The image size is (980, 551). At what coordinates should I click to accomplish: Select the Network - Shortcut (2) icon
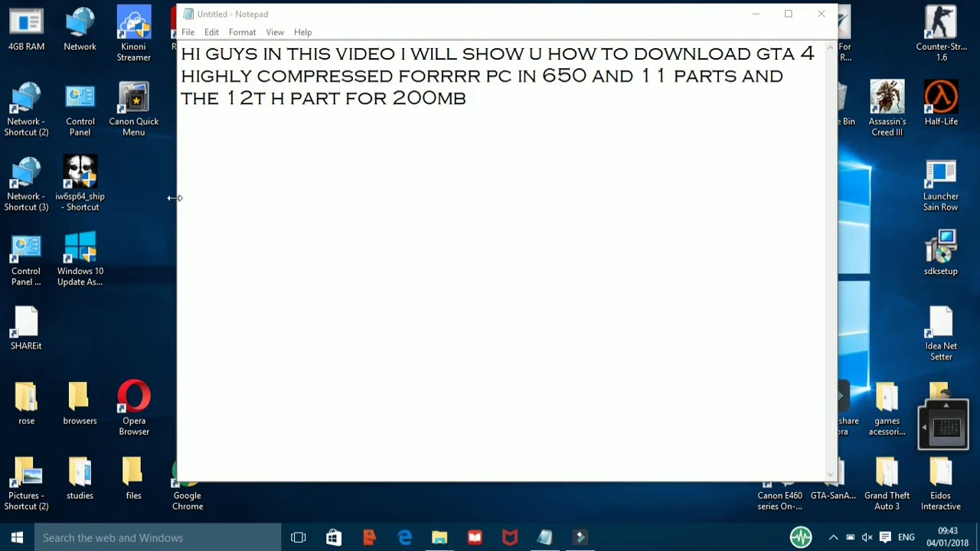click(x=26, y=109)
